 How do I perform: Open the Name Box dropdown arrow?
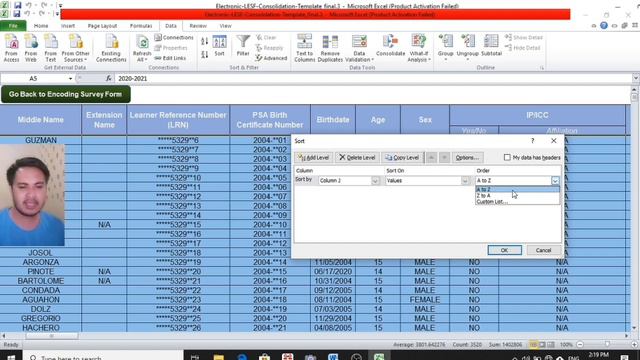coord(70,78)
